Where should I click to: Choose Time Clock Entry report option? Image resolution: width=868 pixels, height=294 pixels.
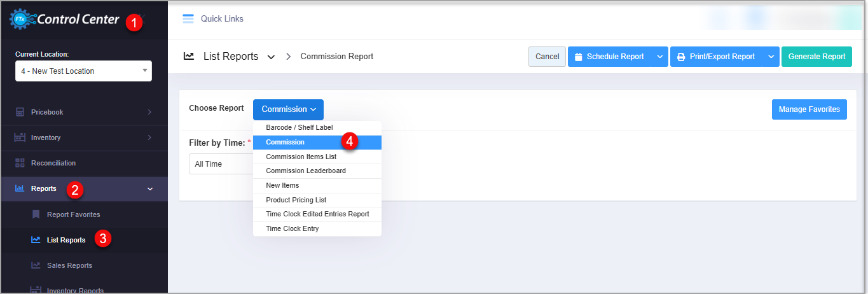pyautogui.click(x=293, y=229)
